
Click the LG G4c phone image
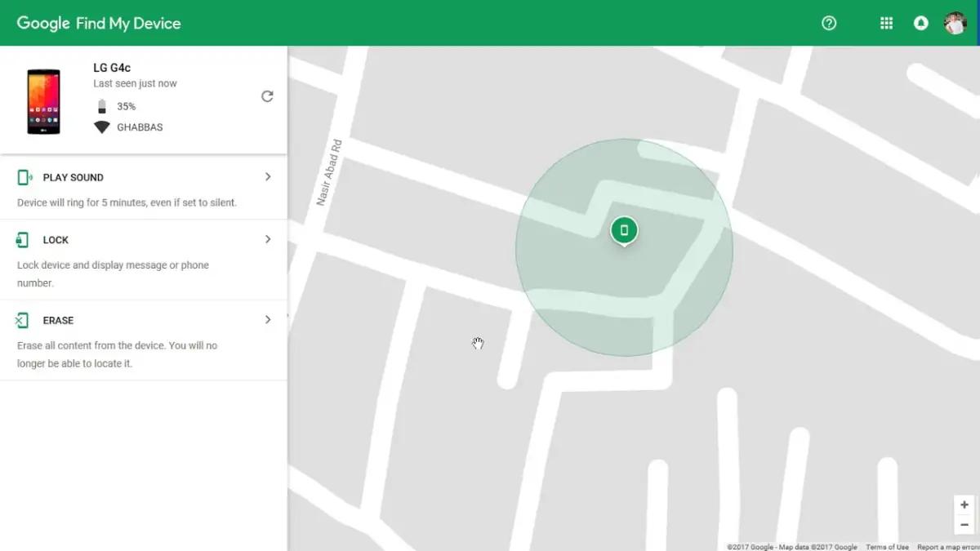pyautogui.click(x=43, y=101)
